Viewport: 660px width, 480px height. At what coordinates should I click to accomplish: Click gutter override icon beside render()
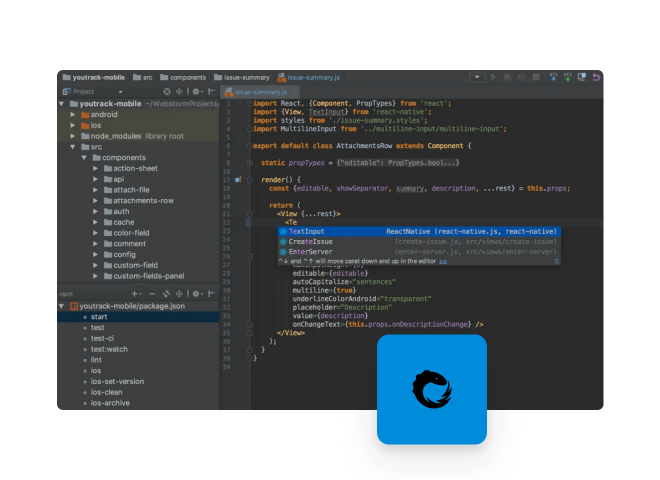coord(238,180)
